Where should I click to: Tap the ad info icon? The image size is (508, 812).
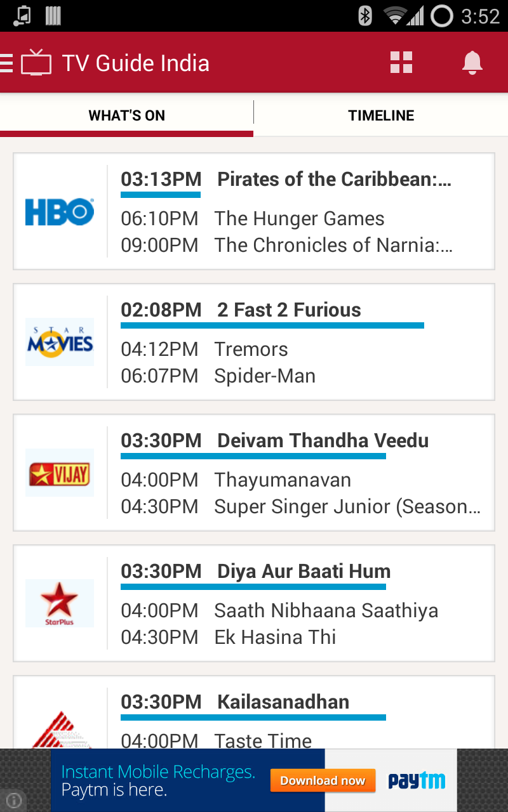click(x=14, y=801)
